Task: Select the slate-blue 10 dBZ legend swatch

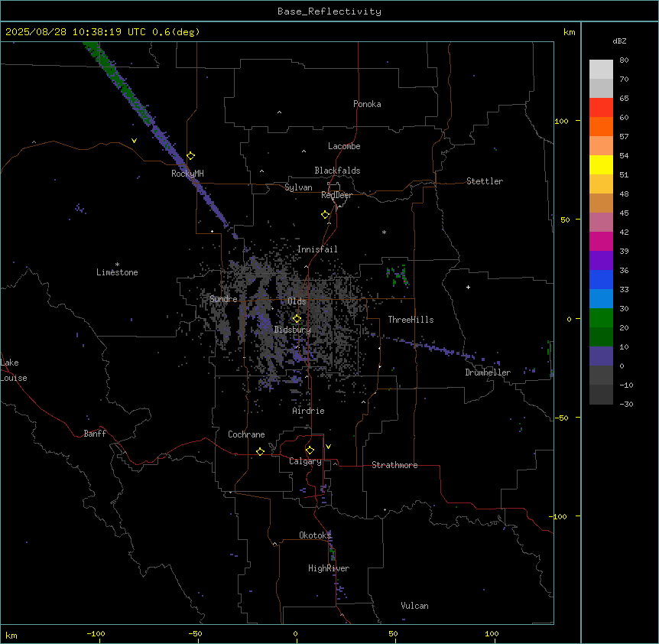Action: point(601,356)
